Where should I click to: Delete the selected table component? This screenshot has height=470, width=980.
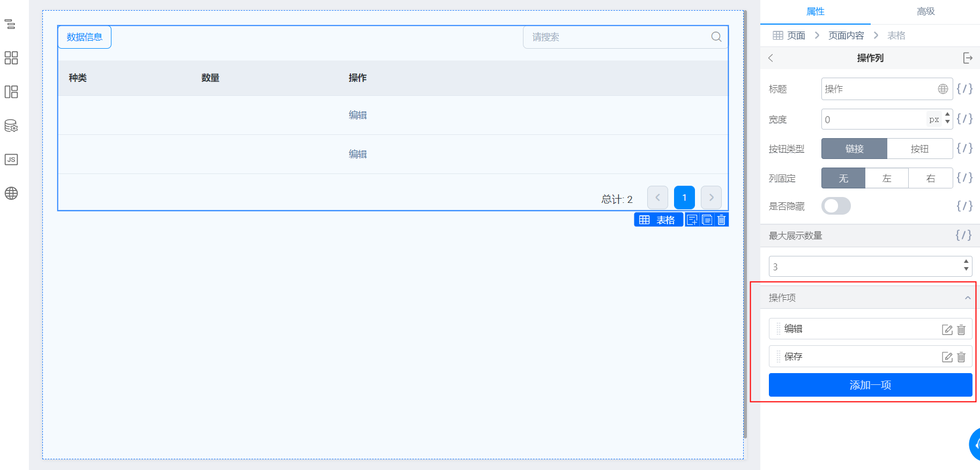coord(722,220)
